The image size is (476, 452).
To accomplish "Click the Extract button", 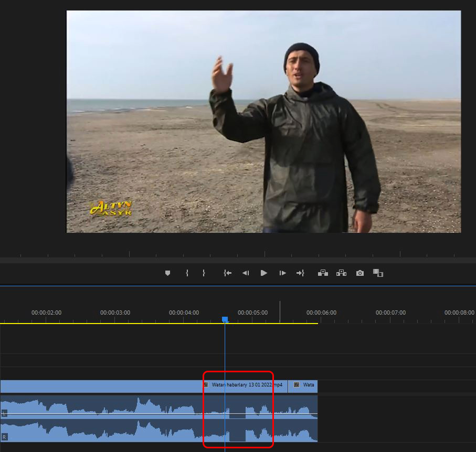I will click(341, 273).
